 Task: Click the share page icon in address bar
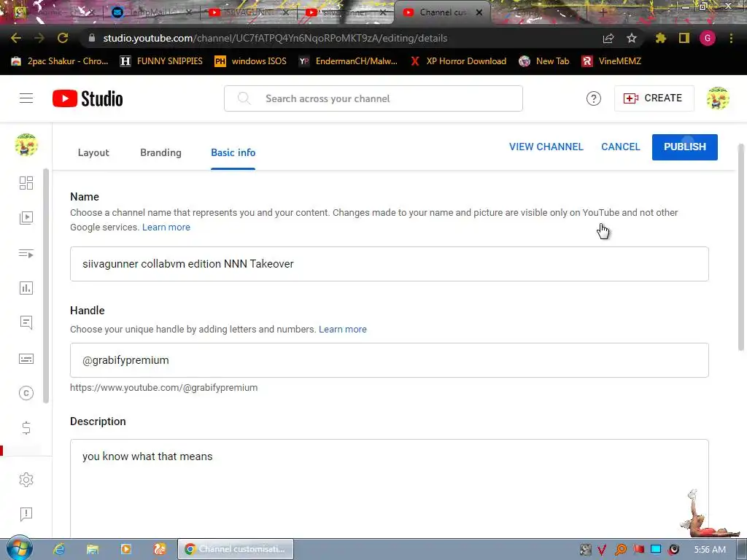pyautogui.click(x=608, y=38)
